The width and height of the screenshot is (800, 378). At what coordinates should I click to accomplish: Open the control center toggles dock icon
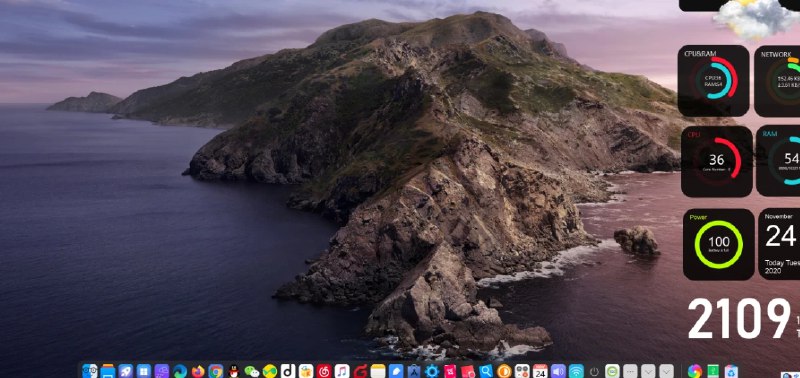[x=522, y=371]
